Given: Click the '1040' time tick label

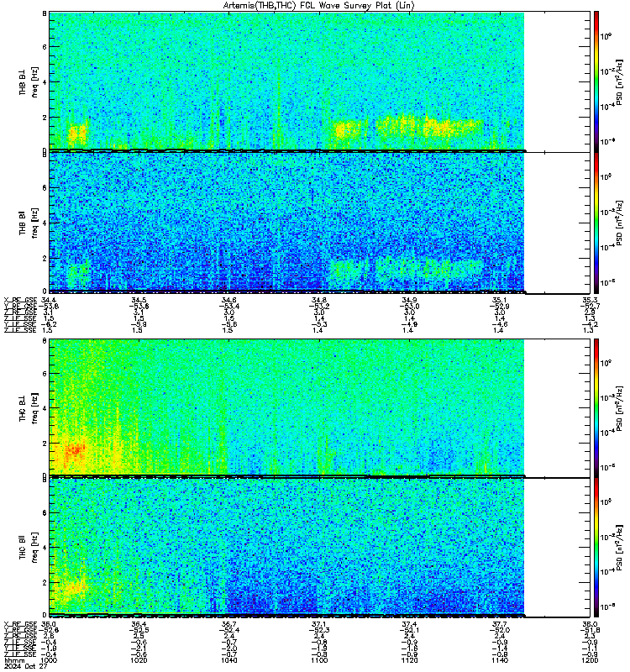Looking at the screenshot, I should pyautogui.click(x=228, y=660).
